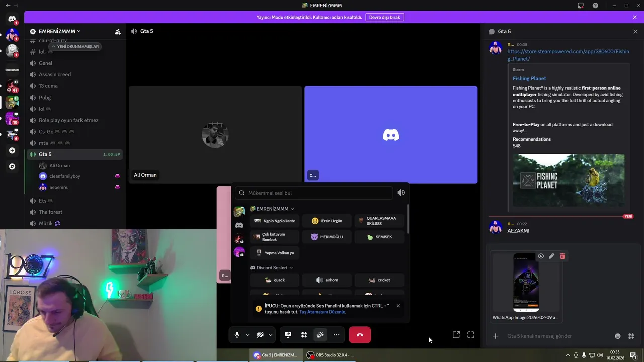
Task: Add a new server with plus icon
Action: pos(12,150)
